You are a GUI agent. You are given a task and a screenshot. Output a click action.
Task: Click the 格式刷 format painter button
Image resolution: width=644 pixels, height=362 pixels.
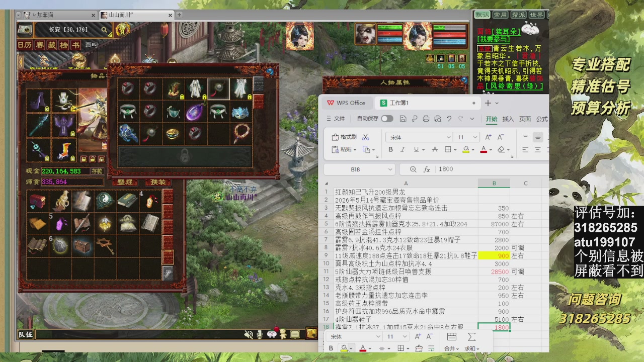[345, 137]
